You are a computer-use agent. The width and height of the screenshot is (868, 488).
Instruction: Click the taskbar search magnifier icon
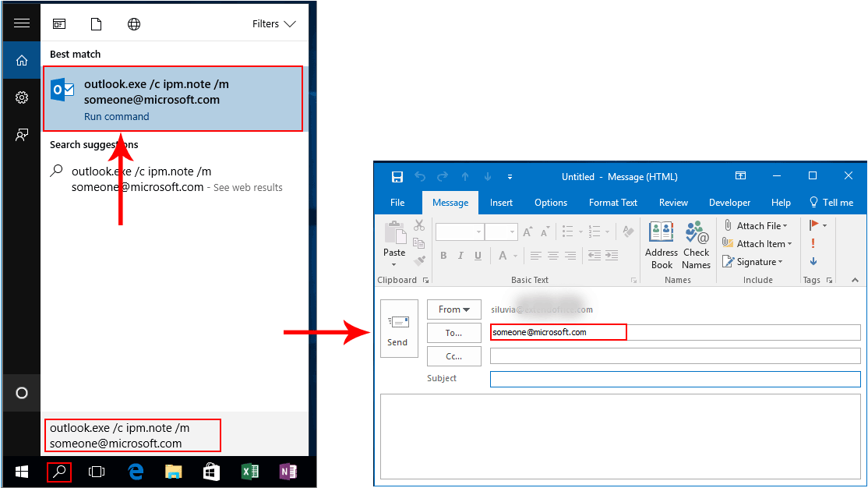point(59,472)
